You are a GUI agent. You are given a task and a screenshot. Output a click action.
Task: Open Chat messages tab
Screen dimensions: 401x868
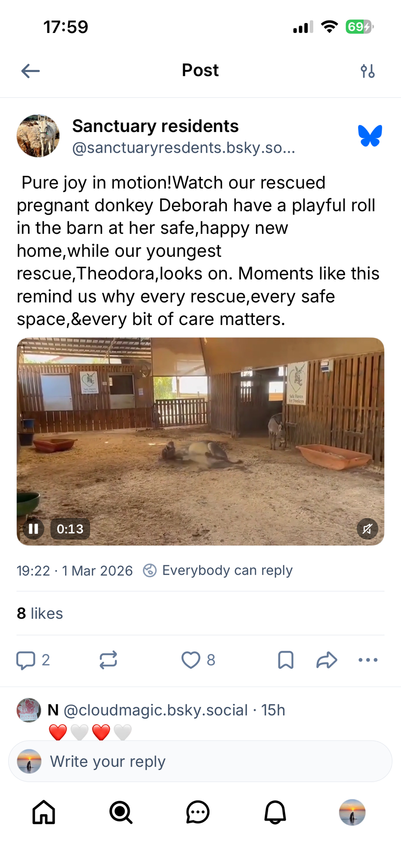click(x=198, y=812)
